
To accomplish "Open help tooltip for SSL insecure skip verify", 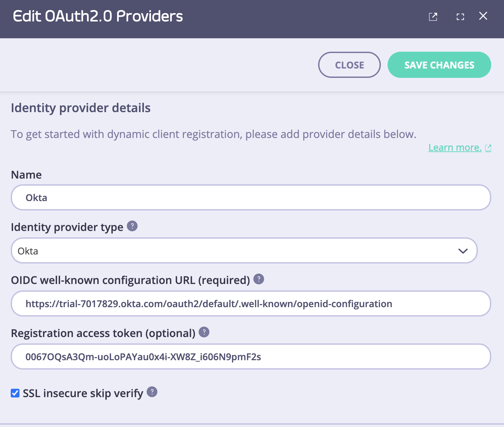I will tap(152, 392).
